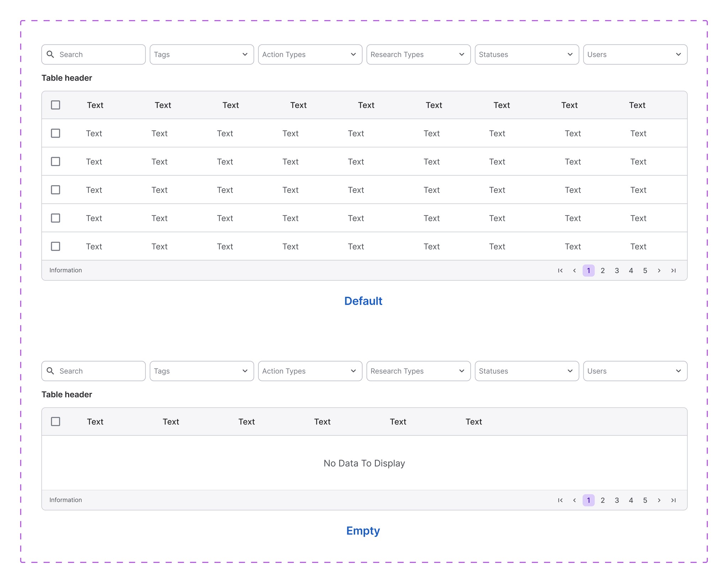Click the Empty variant label
728x583 pixels.
pyautogui.click(x=363, y=531)
